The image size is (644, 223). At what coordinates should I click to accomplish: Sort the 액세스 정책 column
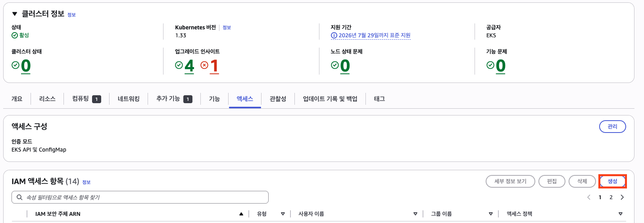(621, 214)
